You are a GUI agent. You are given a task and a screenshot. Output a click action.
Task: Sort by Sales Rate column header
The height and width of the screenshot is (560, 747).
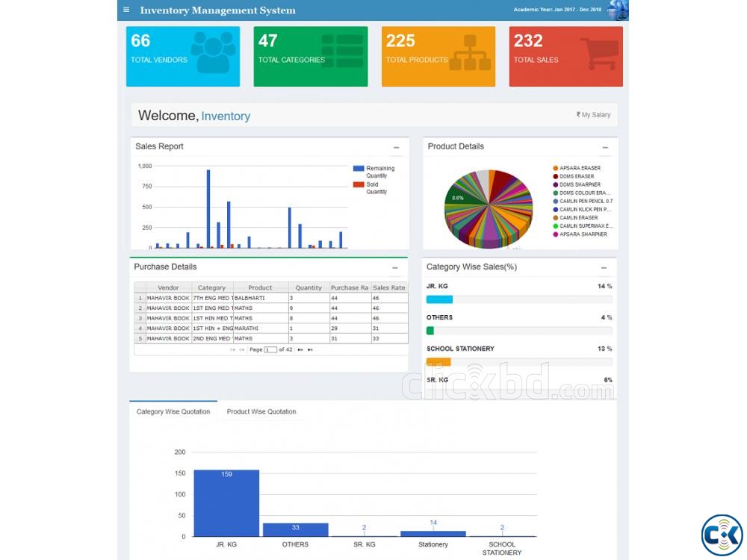[389, 287]
